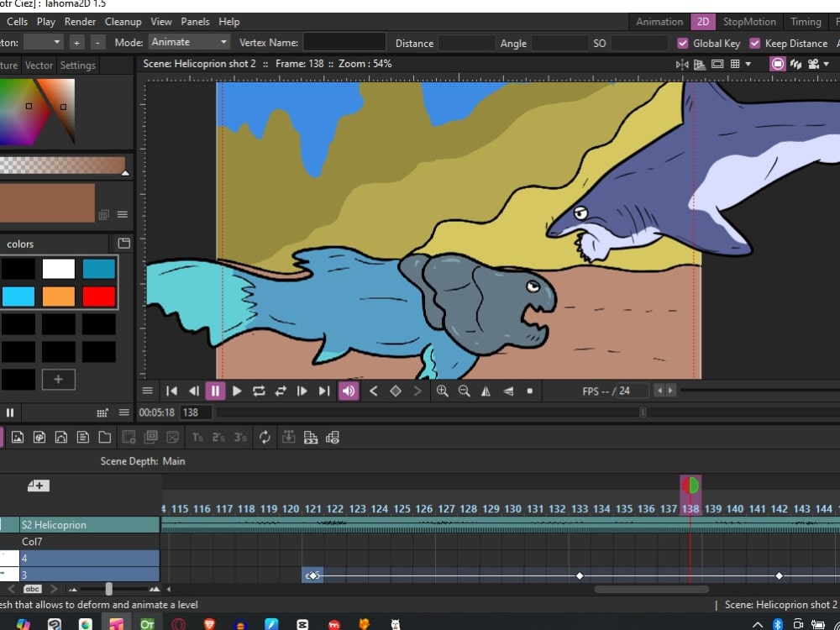Jump to the last frame

pyautogui.click(x=324, y=391)
